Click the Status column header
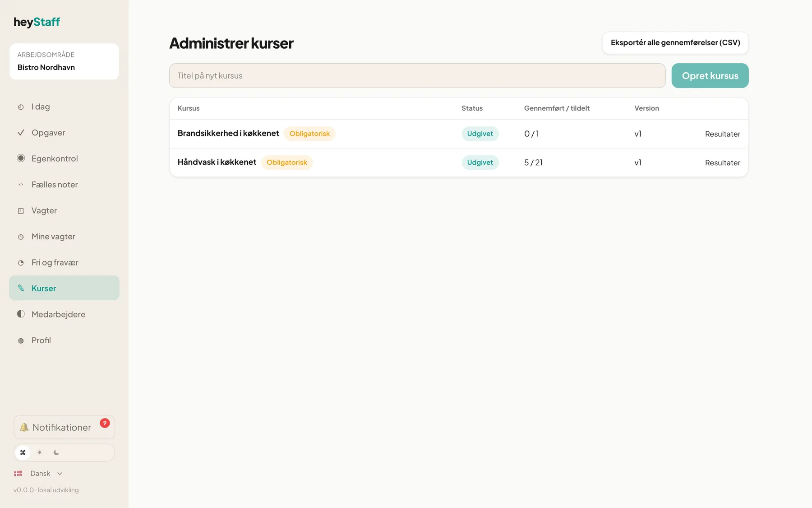The image size is (812, 508). 472,108
